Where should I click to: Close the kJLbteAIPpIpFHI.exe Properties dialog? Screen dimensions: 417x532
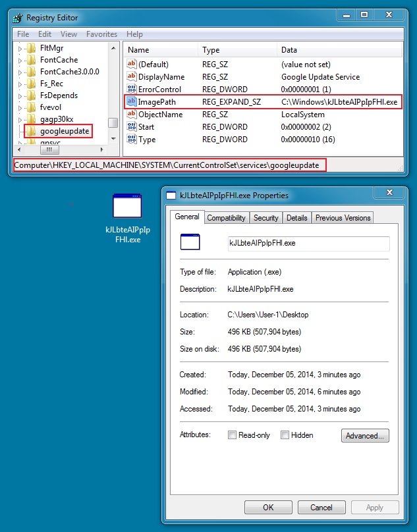point(389,193)
